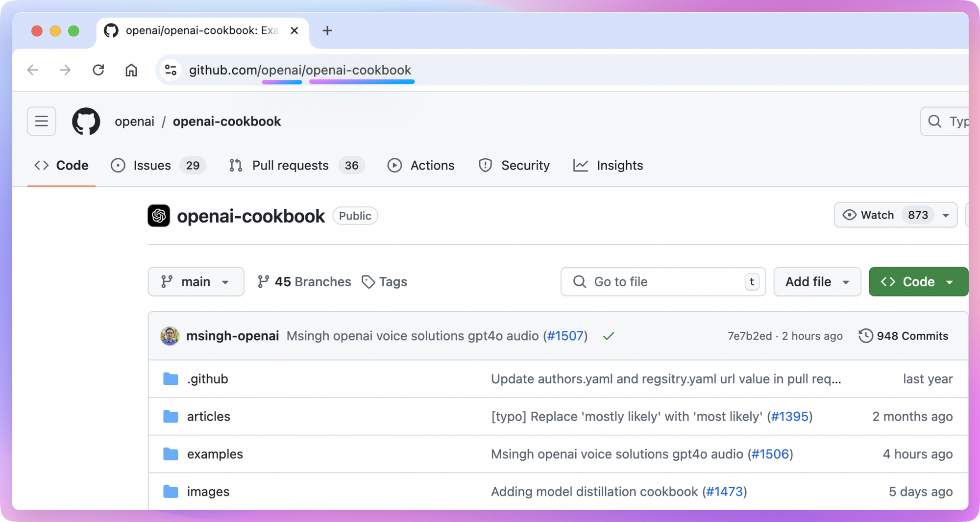
Task: Click the browser forward arrow
Action: click(x=65, y=70)
